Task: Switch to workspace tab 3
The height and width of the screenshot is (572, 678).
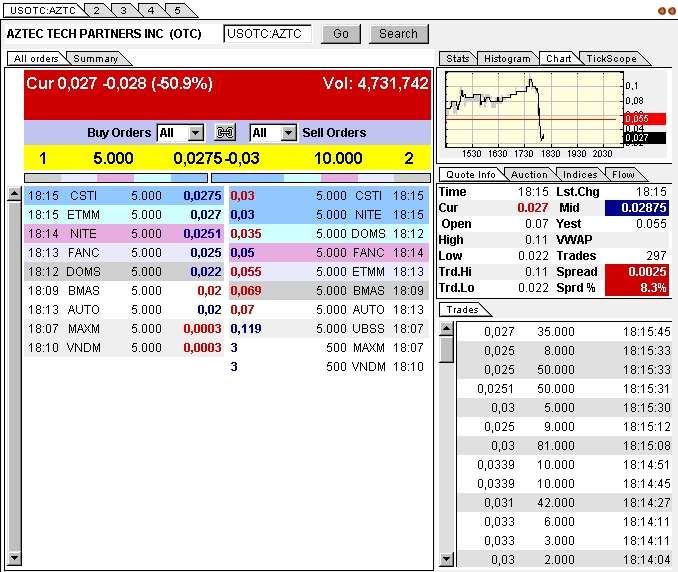Action: click(124, 10)
